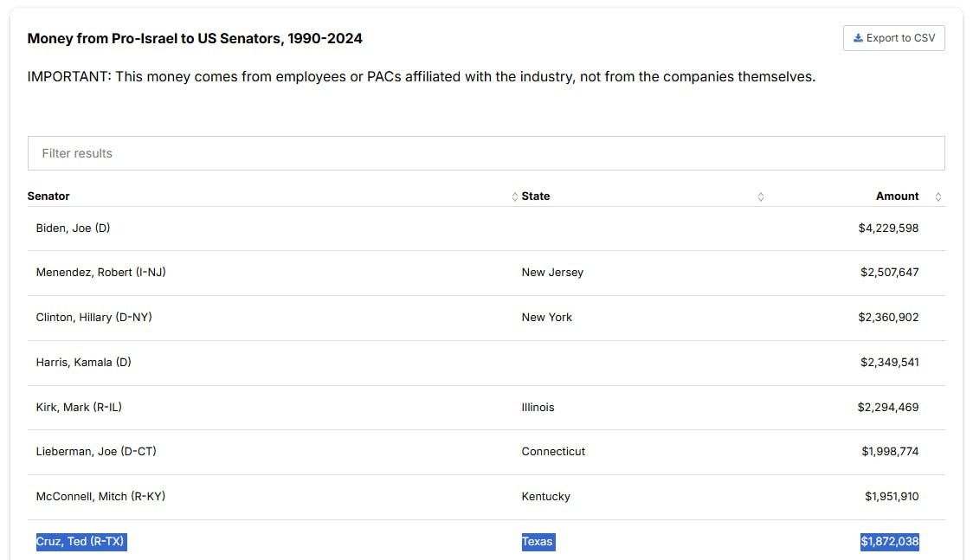Screen dimensions: 973x560
Task: Click the highlighted $1,872,038 amount
Action: tap(889, 542)
